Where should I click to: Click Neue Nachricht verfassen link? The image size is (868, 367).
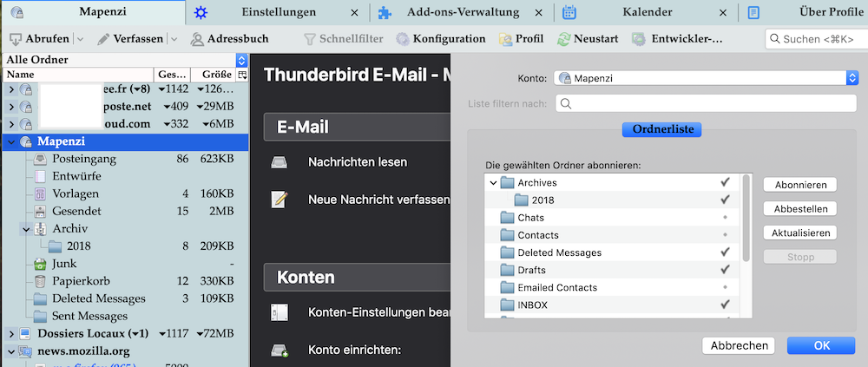tap(378, 200)
